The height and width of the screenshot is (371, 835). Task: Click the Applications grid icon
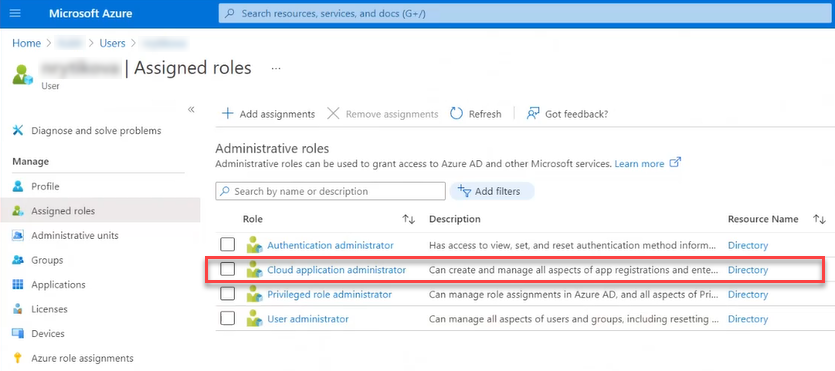(18, 284)
